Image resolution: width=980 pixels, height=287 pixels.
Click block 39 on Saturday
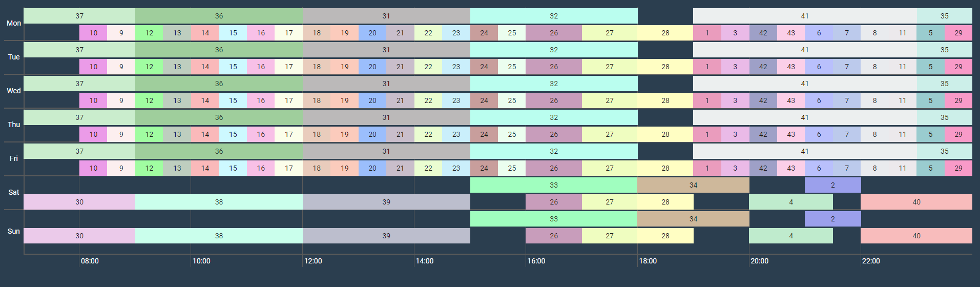tap(386, 202)
